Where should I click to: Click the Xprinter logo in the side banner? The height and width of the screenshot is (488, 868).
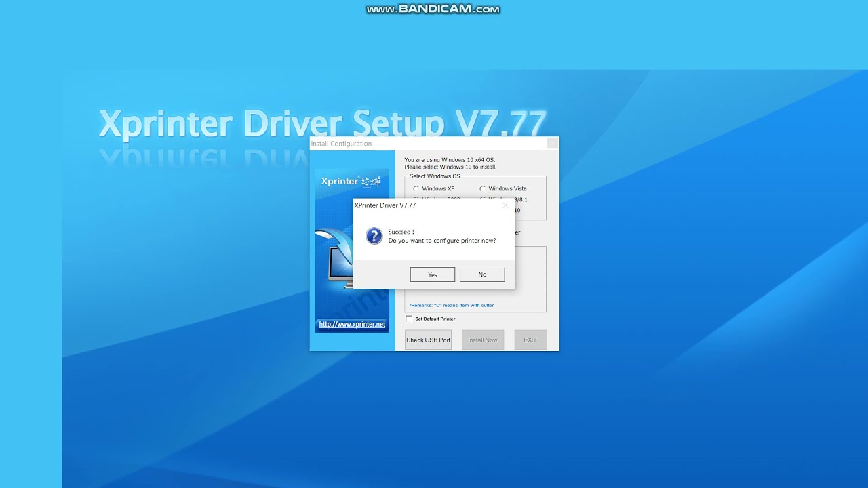pos(351,182)
